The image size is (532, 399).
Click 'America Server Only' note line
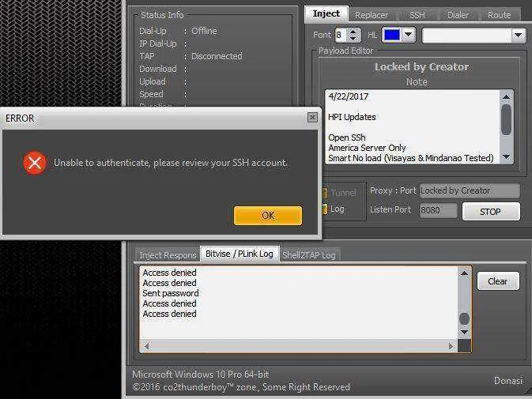point(367,148)
